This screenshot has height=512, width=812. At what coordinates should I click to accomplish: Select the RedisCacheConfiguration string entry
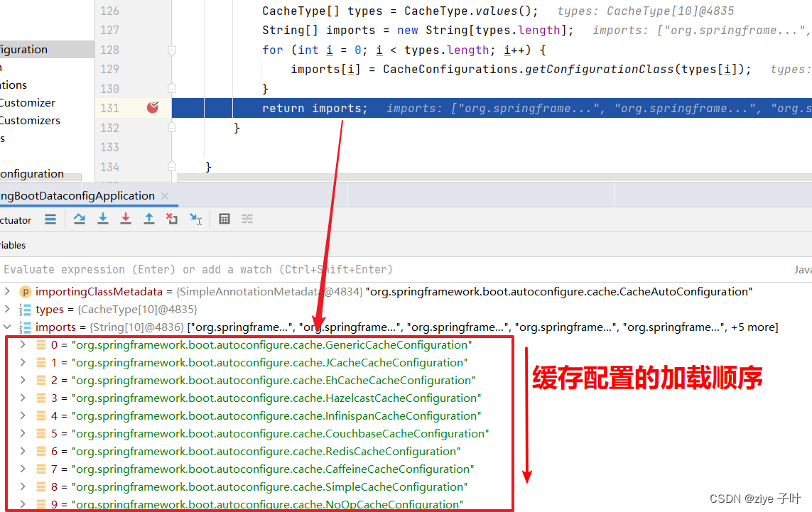[266, 452]
